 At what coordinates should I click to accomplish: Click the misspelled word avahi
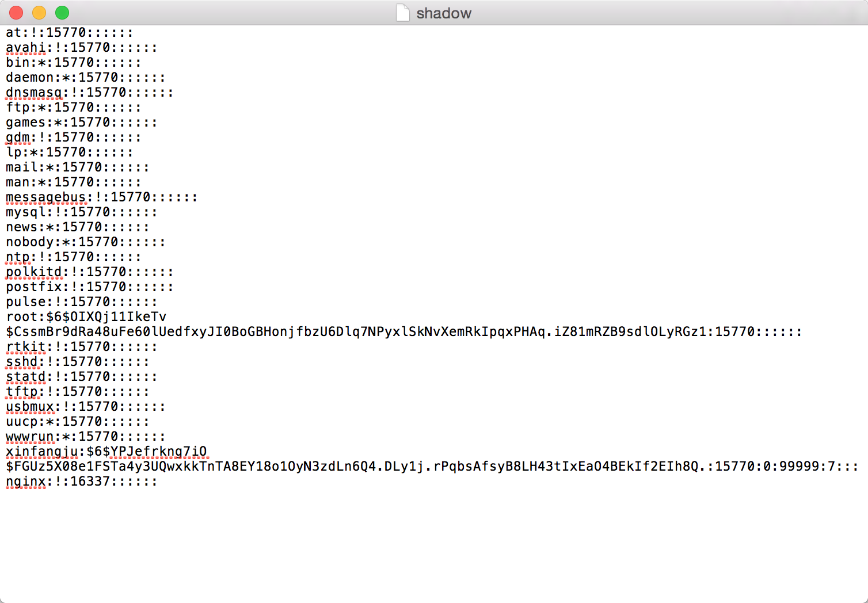[25, 47]
